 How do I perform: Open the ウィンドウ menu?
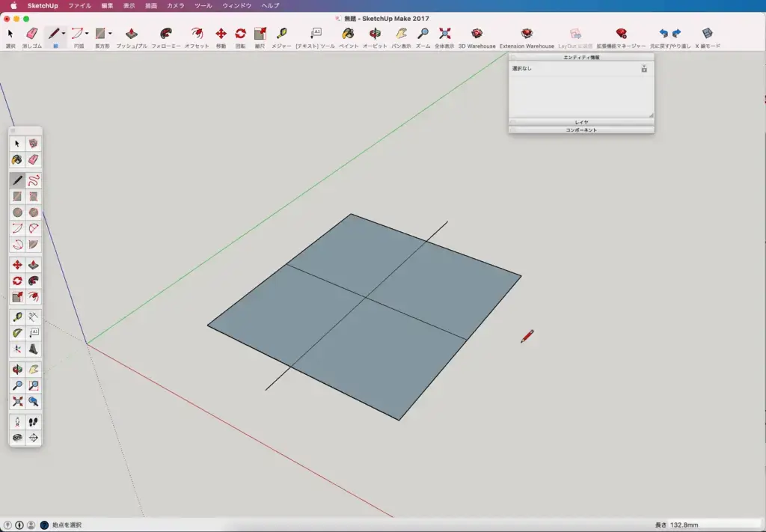pyautogui.click(x=236, y=6)
